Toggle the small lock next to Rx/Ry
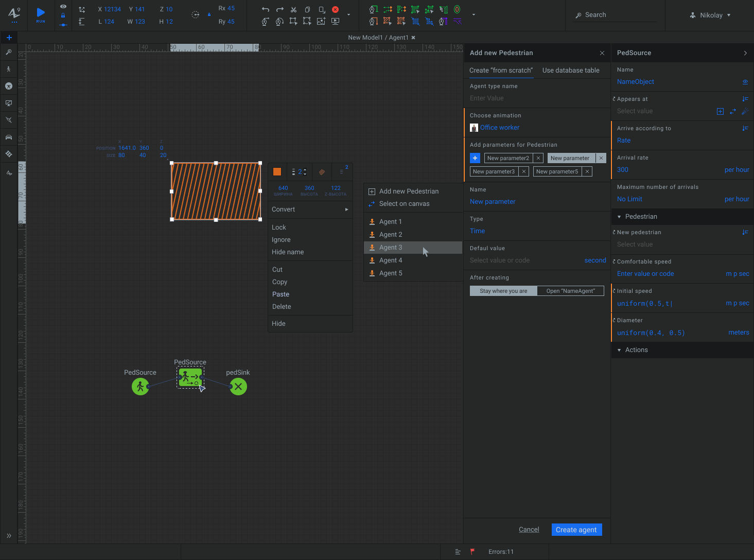Screen dimensions: 754x560 [209, 15]
